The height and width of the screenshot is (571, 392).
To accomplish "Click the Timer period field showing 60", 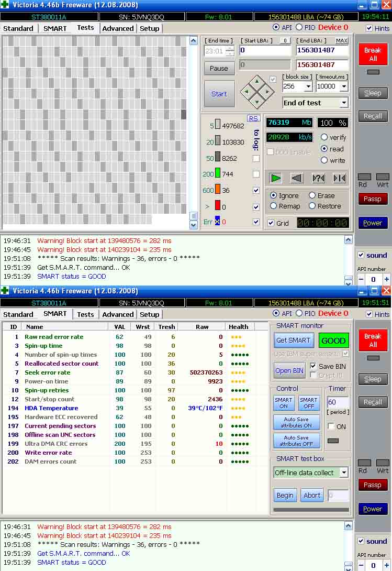I will (x=338, y=402).
